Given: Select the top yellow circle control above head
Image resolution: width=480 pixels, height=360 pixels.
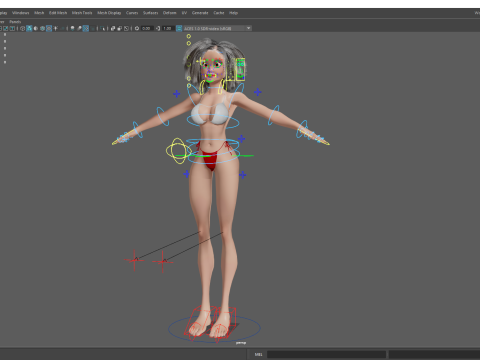Looking at the screenshot, I should pos(189,36).
